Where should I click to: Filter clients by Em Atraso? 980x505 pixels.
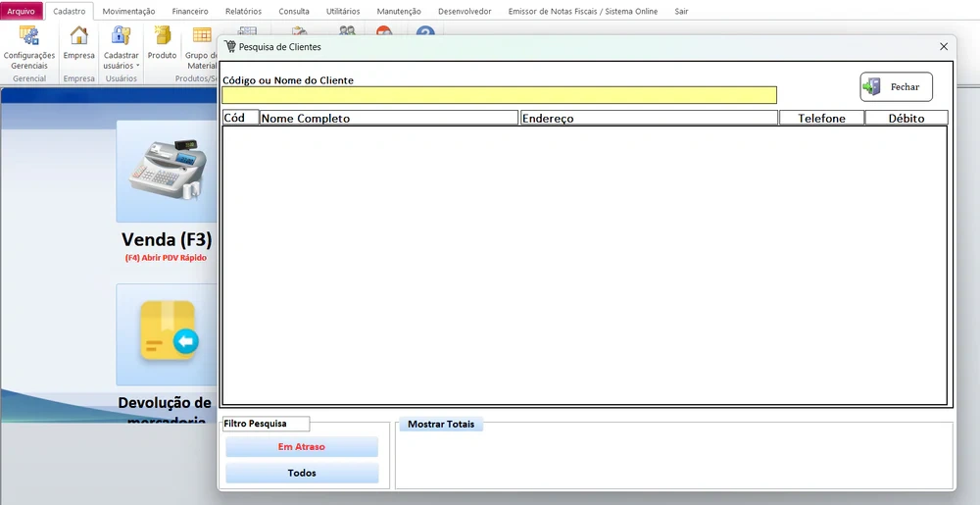point(302,447)
